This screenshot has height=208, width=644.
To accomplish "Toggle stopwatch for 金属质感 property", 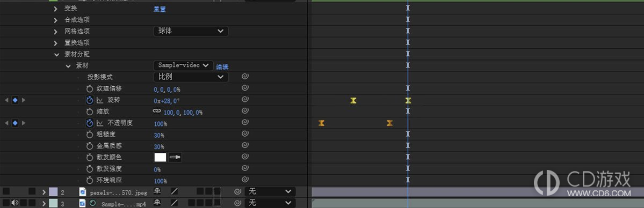I will click(x=90, y=146).
